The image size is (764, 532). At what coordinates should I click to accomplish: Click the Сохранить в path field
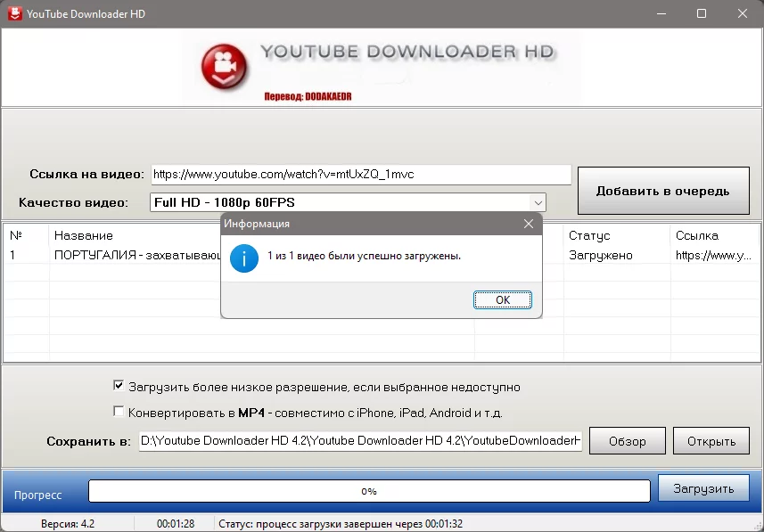click(360, 441)
